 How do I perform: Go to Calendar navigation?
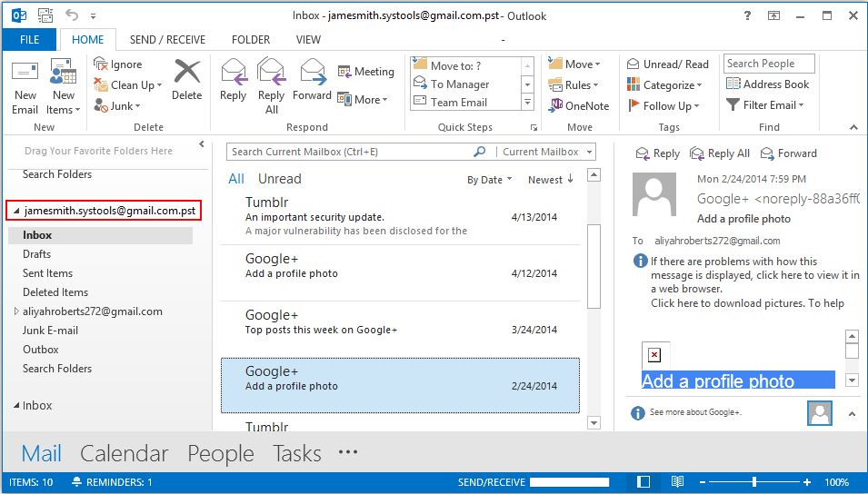point(124,454)
